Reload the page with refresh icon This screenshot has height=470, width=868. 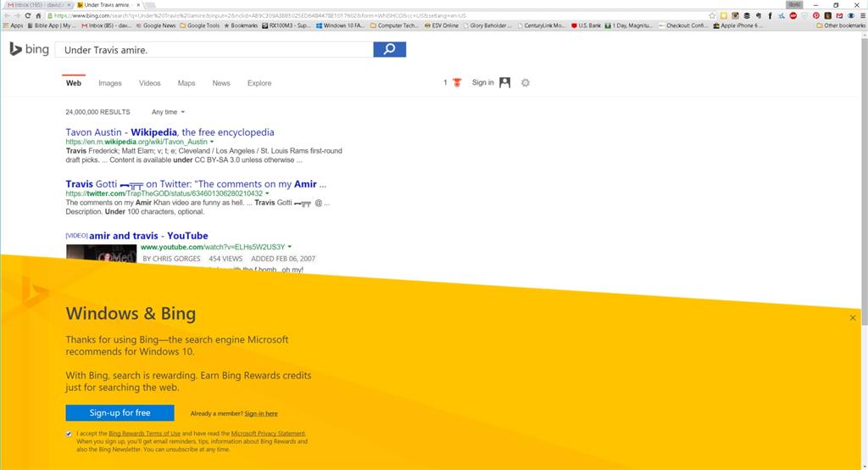pyautogui.click(x=28, y=15)
